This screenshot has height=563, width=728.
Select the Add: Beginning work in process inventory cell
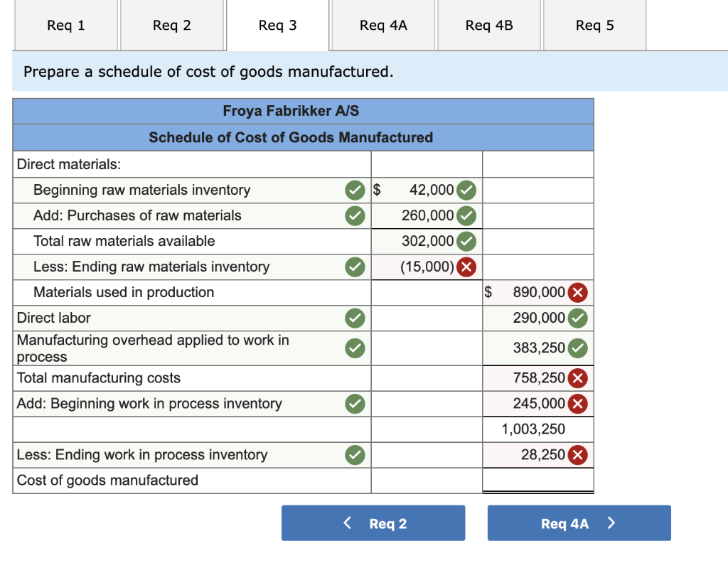192,404
